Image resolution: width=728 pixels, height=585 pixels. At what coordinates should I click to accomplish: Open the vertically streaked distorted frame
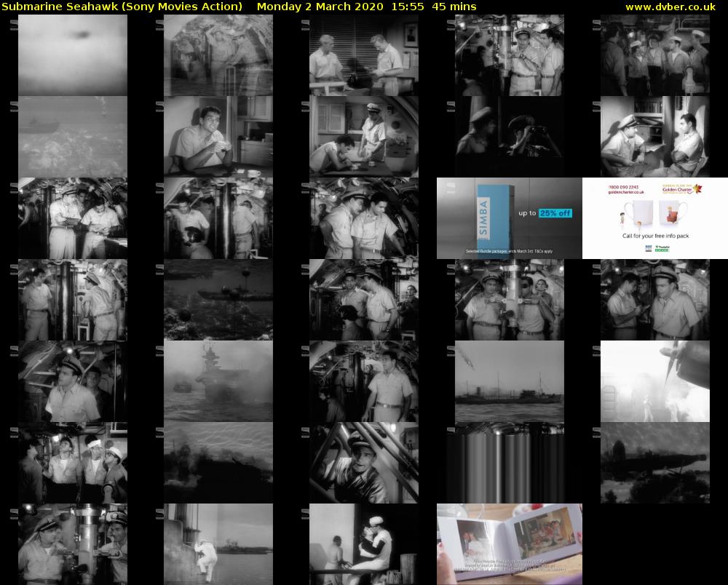click(x=510, y=463)
